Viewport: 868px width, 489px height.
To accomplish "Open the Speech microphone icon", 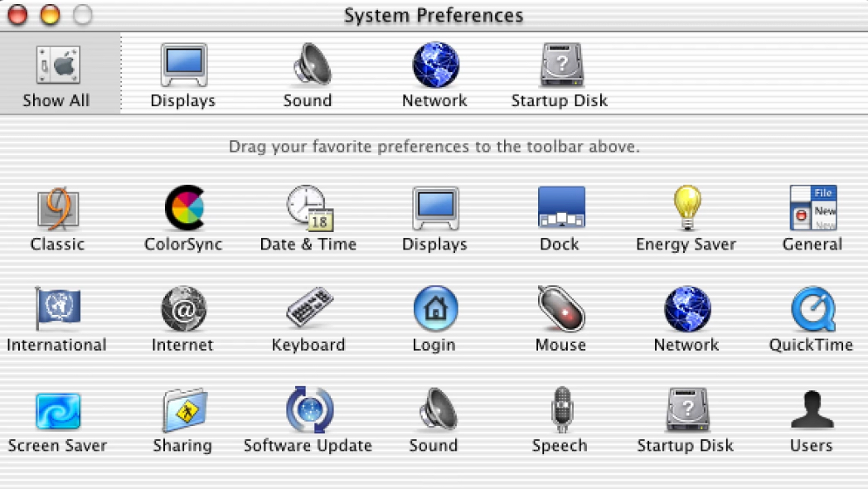I will 562,409.
